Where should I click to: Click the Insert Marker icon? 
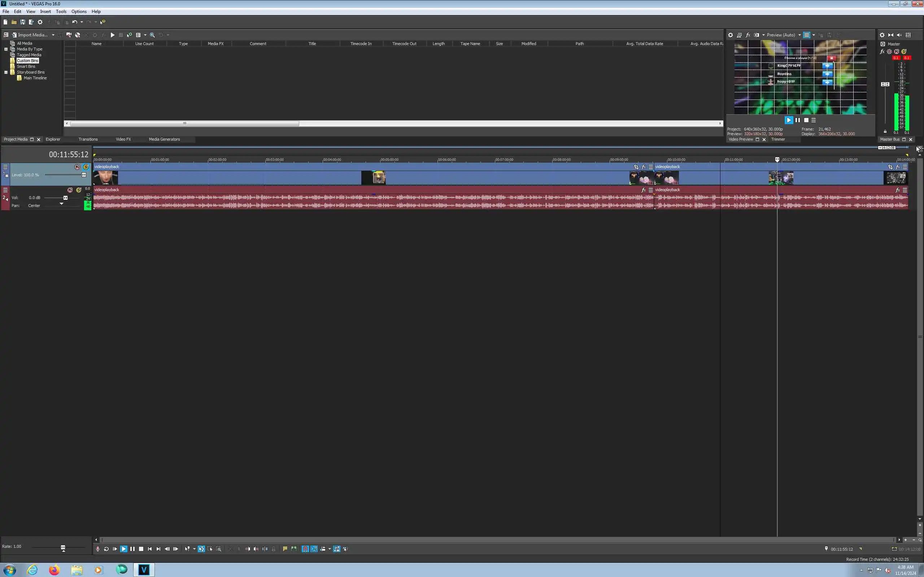(x=285, y=549)
